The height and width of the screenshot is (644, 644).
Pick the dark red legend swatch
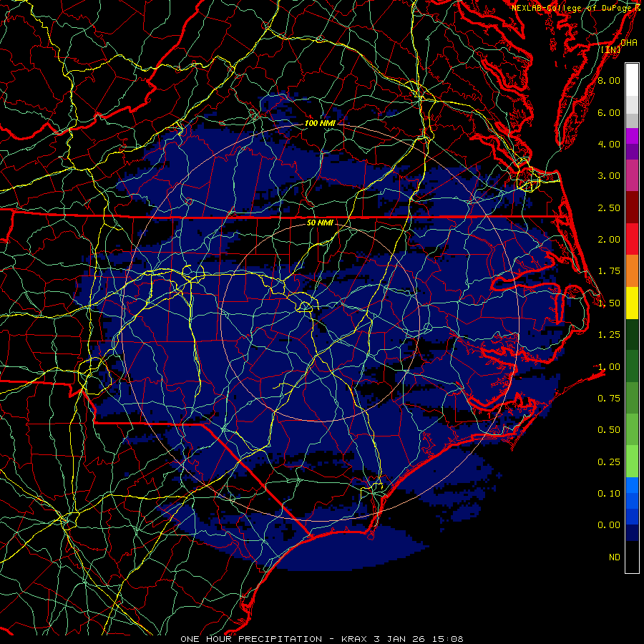pyautogui.click(x=632, y=208)
